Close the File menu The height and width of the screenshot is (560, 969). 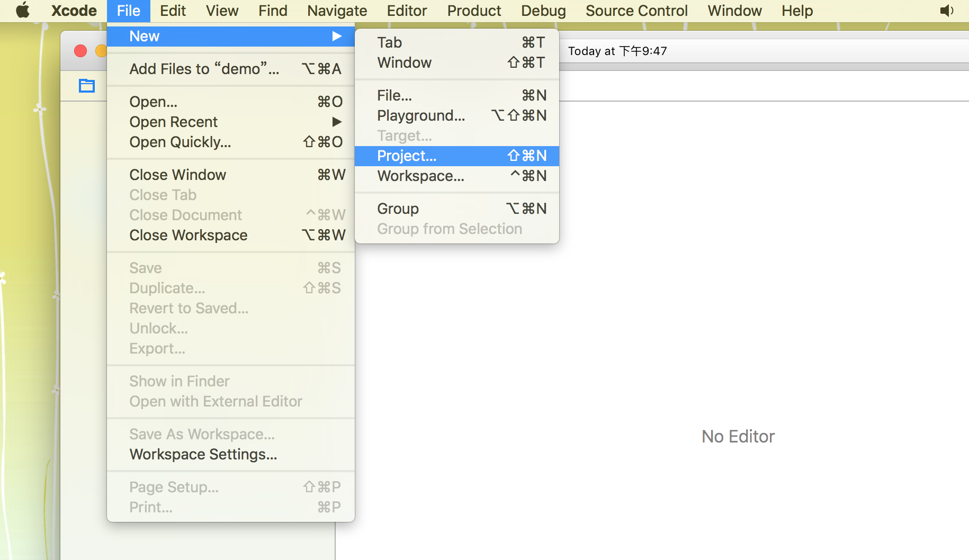click(129, 11)
